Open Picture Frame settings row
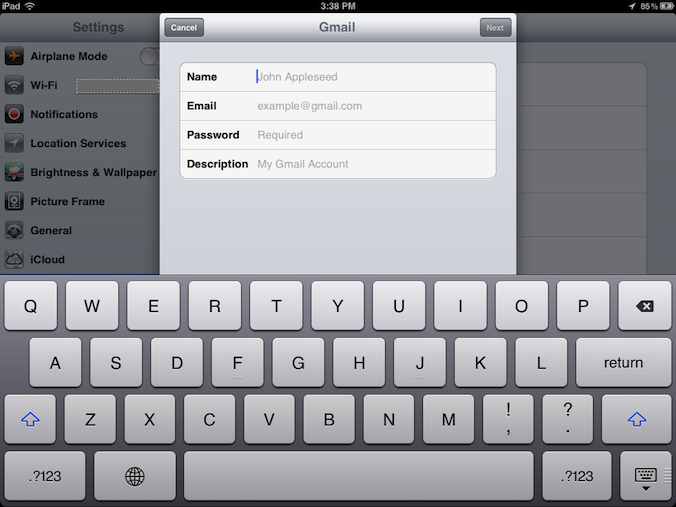This screenshot has width=676, height=507. 80,201
